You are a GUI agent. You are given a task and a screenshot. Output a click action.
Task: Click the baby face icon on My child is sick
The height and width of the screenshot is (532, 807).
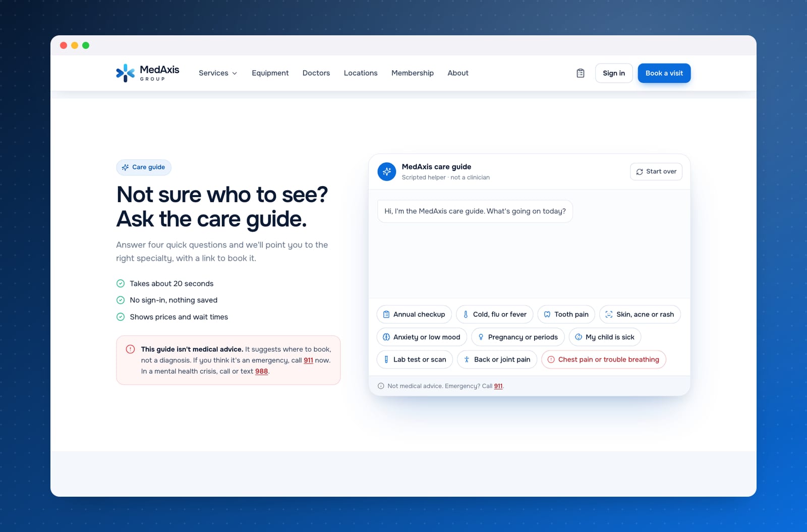579,337
